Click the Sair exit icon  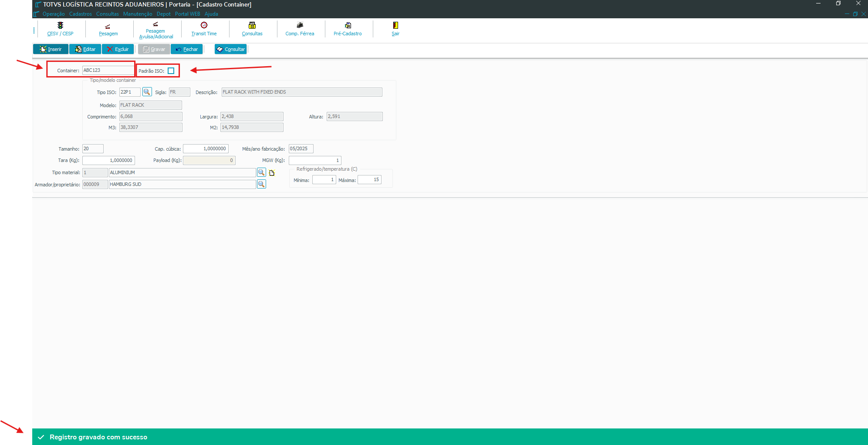pos(395,25)
